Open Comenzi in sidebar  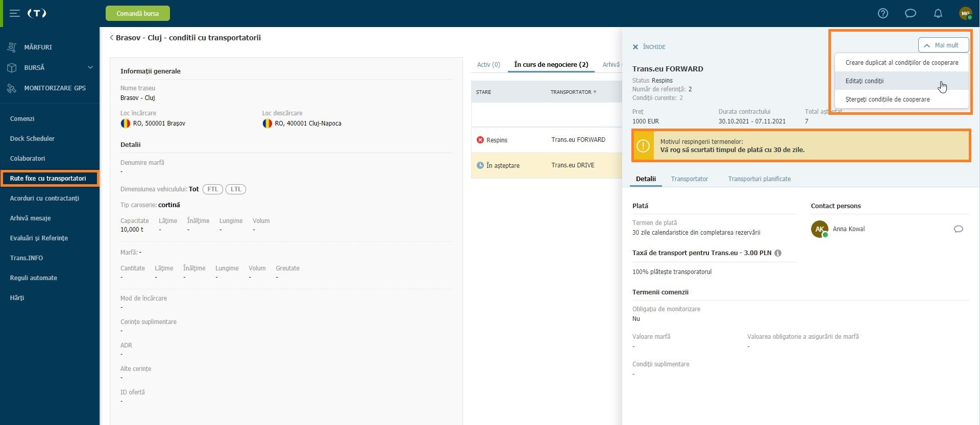pyautogui.click(x=22, y=119)
